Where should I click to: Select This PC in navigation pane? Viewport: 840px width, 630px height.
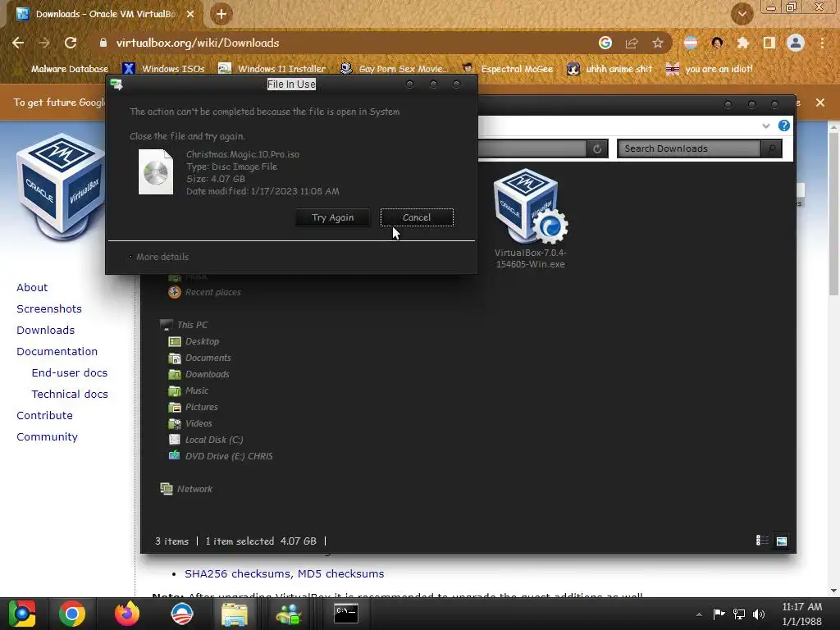pos(185,325)
